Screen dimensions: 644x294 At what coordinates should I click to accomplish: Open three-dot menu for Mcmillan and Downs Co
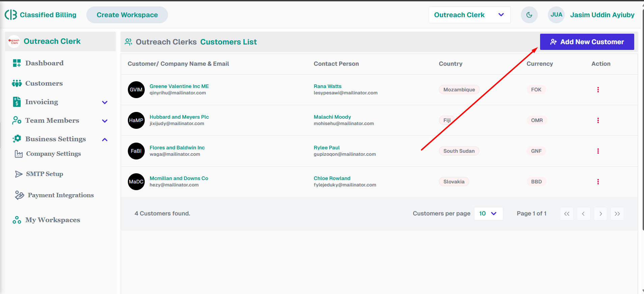point(598,182)
